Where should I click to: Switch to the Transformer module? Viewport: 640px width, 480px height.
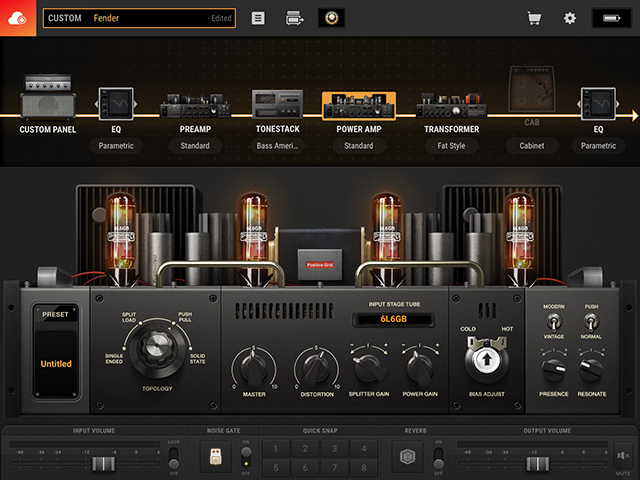(451, 105)
